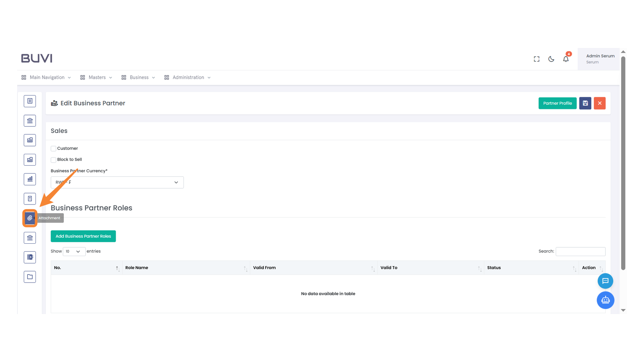This screenshot has width=644, height=362.
Task: Toggle dark mode moon icon
Action: pyautogui.click(x=551, y=59)
